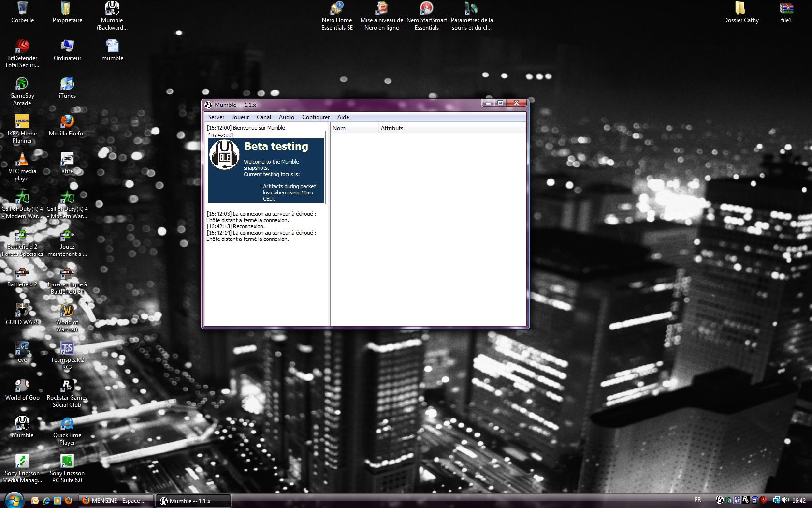Select the GameSpy Arcade icon
Viewport: 812px width, 508px height.
click(22, 91)
